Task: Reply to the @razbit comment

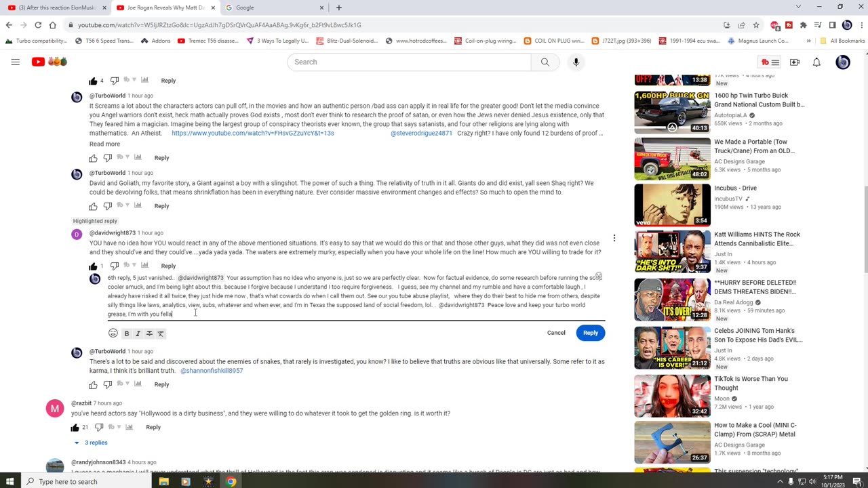Action: (x=153, y=427)
